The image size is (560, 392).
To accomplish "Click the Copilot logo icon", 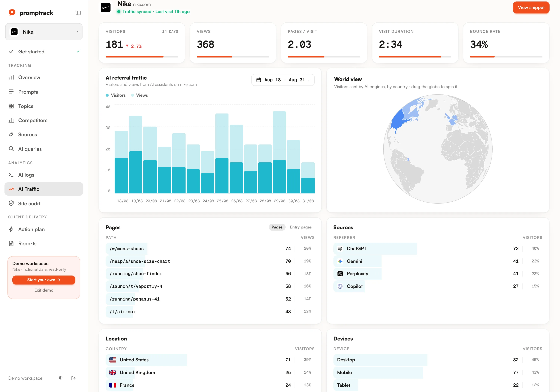I will tap(340, 286).
